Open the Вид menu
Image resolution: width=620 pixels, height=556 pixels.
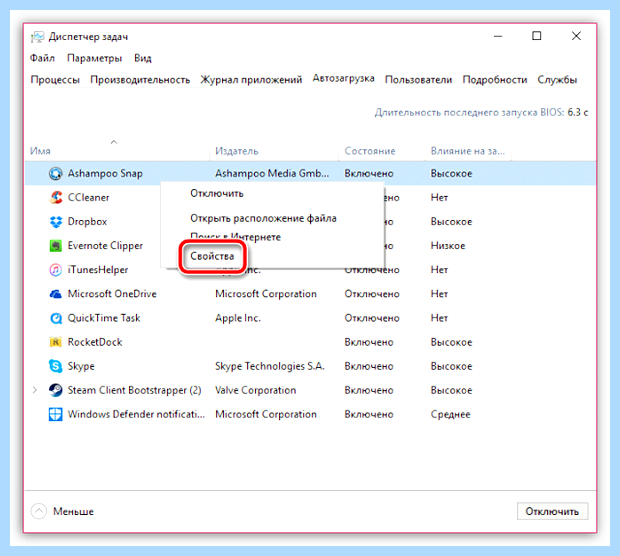[x=143, y=58]
